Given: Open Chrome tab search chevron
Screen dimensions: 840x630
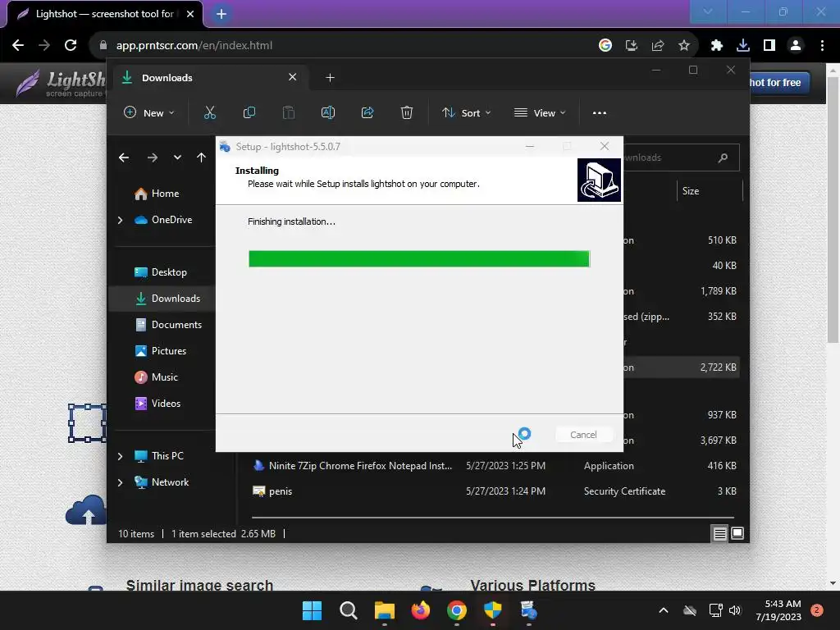Looking at the screenshot, I should tap(708, 11).
